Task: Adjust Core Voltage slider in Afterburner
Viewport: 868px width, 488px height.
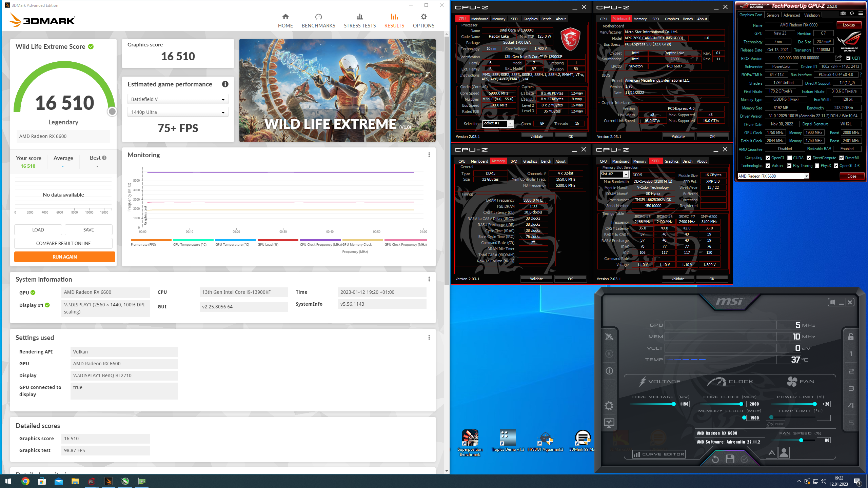Action: coord(673,404)
